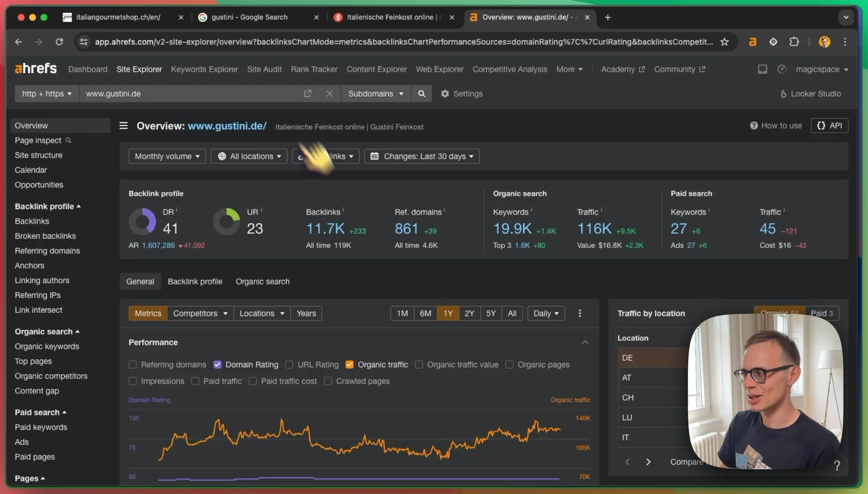
Task: Open the Daily granularity dropdown
Action: [546, 313]
